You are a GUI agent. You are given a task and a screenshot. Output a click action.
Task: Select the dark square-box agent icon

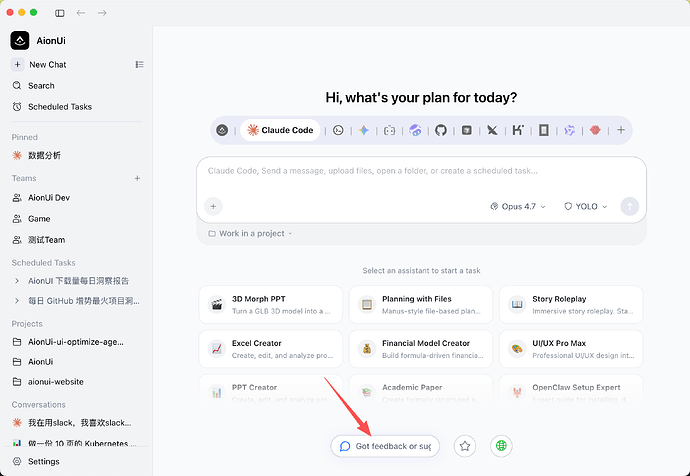[x=466, y=130]
